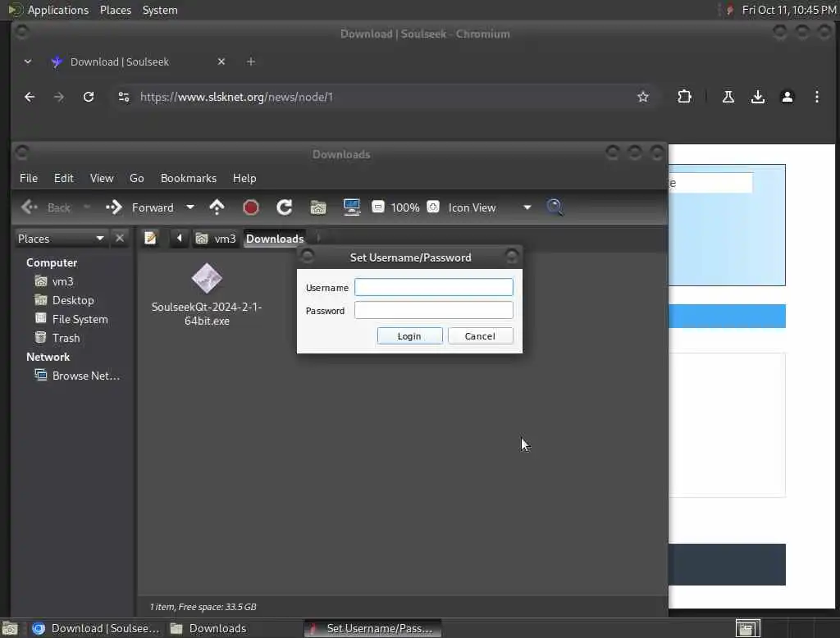Reload the Downloads folder view
The image size is (840, 638).
pyautogui.click(x=285, y=207)
